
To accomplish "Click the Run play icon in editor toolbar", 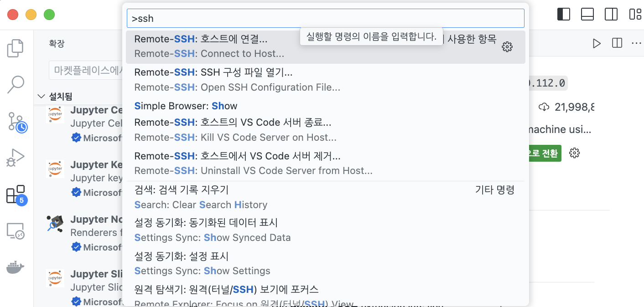I will pos(597,43).
